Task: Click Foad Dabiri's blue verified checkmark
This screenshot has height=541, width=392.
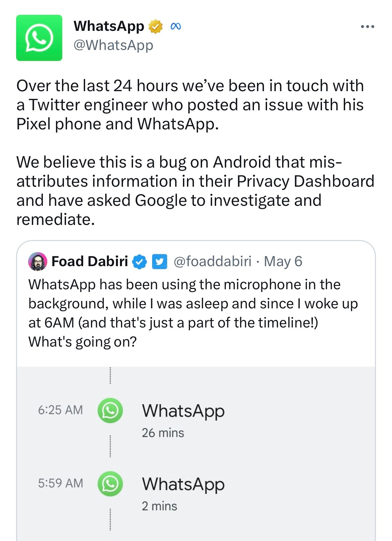Action: (x=139, y=262)
